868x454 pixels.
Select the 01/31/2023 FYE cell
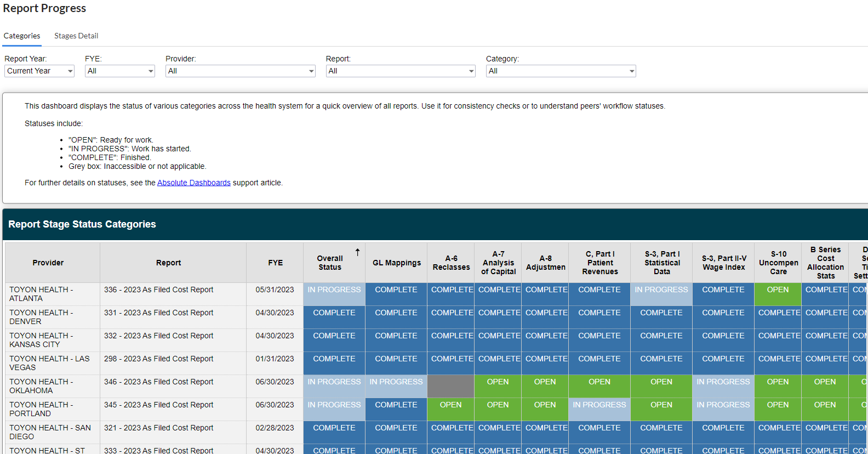tap(275, 363)
